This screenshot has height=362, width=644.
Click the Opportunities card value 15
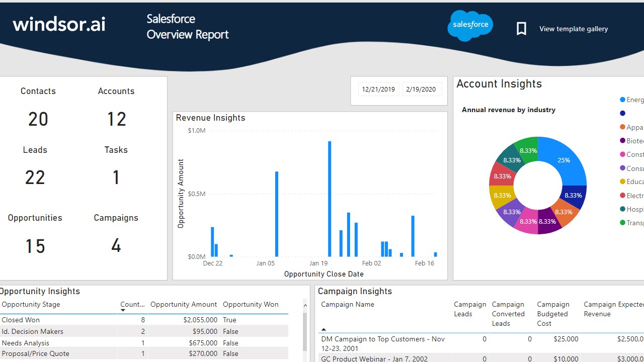tap(35, 246)
